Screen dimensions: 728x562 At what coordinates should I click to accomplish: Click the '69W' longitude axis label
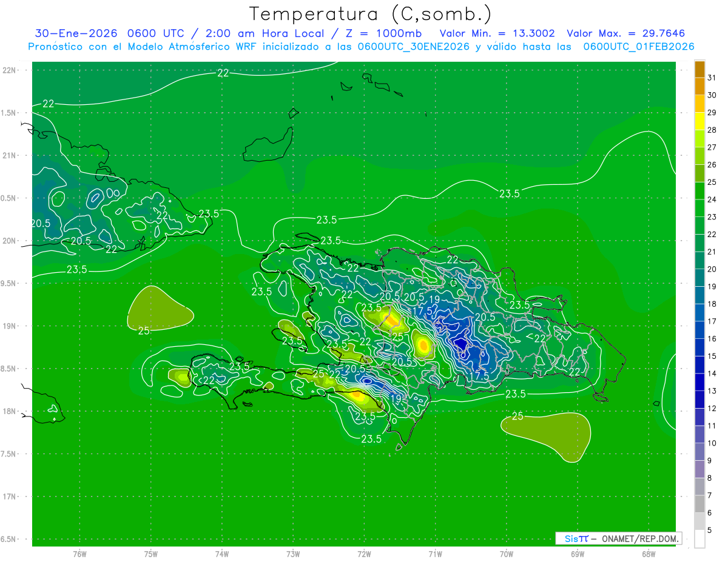[x=578, y=554]
